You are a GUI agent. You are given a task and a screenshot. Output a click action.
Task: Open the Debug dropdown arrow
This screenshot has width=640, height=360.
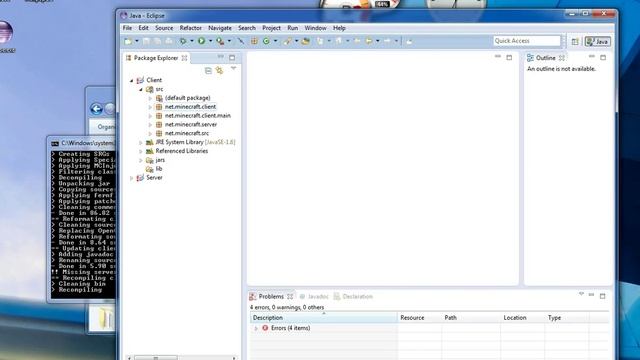pos(191,41)
